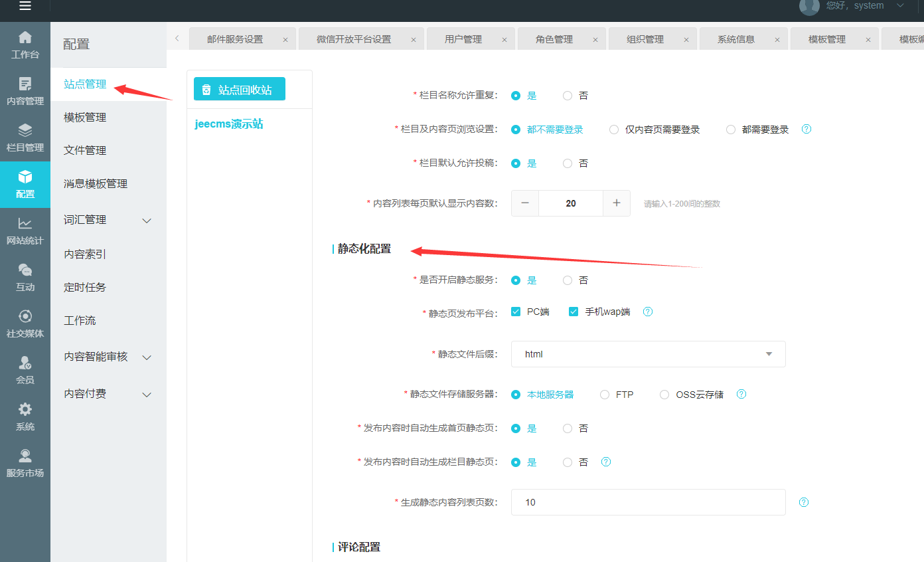Screen dimensions: 924x562
Task: Uncheck the PC端 checkbox
Action: click(x=516, y=312)
